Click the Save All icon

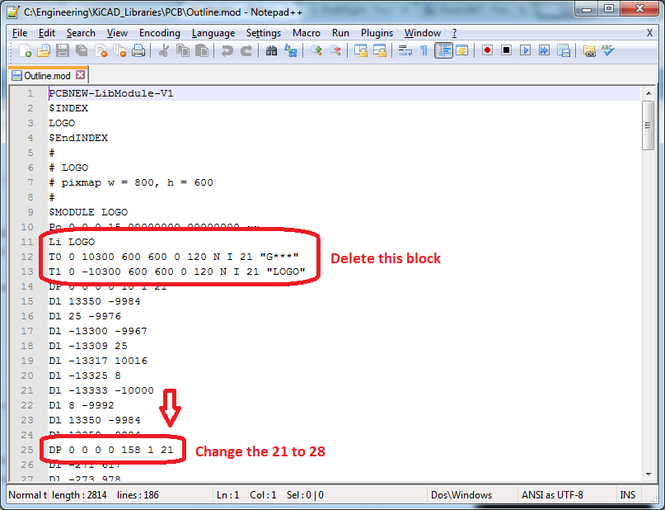pyautogui.click(x=81, y=51)
